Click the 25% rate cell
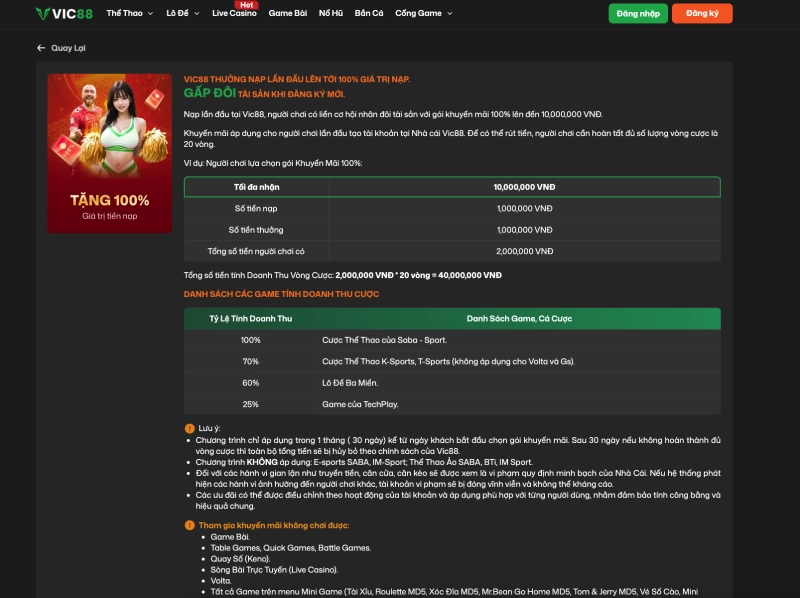Screen dimensions: 800x598 [x=251, y=405]
